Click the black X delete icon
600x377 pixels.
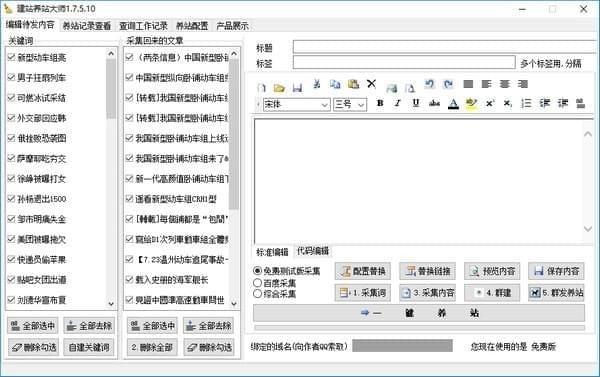click(371, 83)
